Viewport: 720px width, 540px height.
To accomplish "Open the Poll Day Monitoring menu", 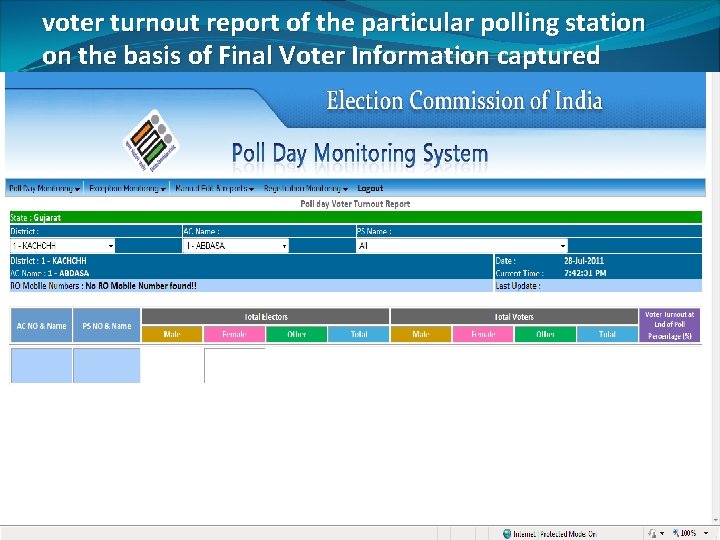I will 45,188.
